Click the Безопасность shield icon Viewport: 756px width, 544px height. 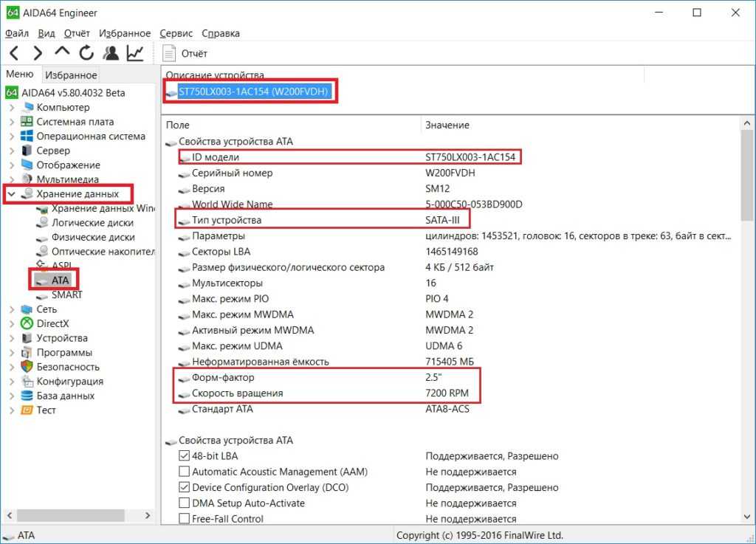pyautogui.click(x=27, y=367)
